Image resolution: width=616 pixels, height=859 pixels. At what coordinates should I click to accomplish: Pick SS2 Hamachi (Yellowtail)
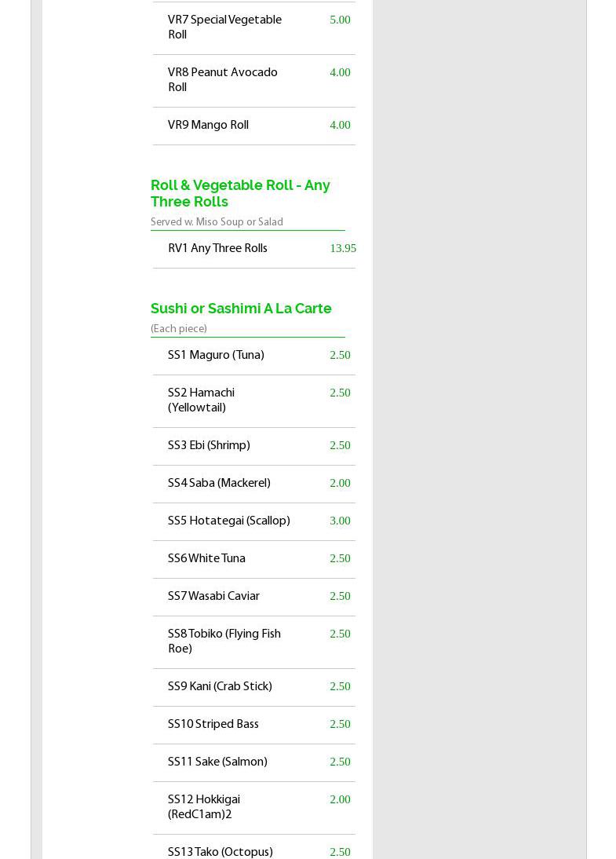point(201,400)
